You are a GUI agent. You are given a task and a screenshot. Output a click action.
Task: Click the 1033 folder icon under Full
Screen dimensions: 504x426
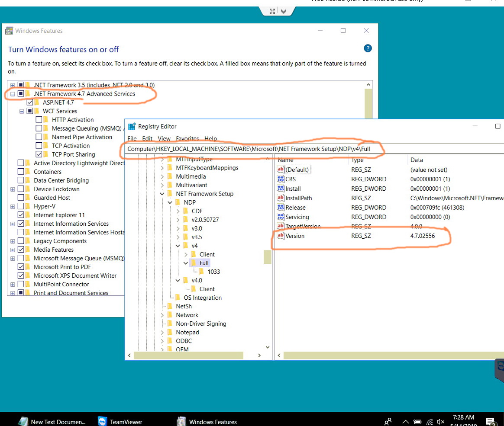click(201, 272)
